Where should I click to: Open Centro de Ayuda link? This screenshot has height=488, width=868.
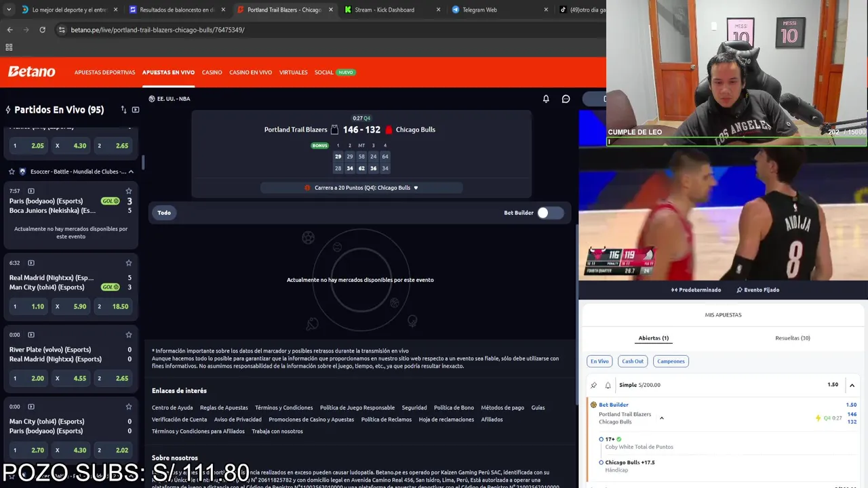[172, 408]
